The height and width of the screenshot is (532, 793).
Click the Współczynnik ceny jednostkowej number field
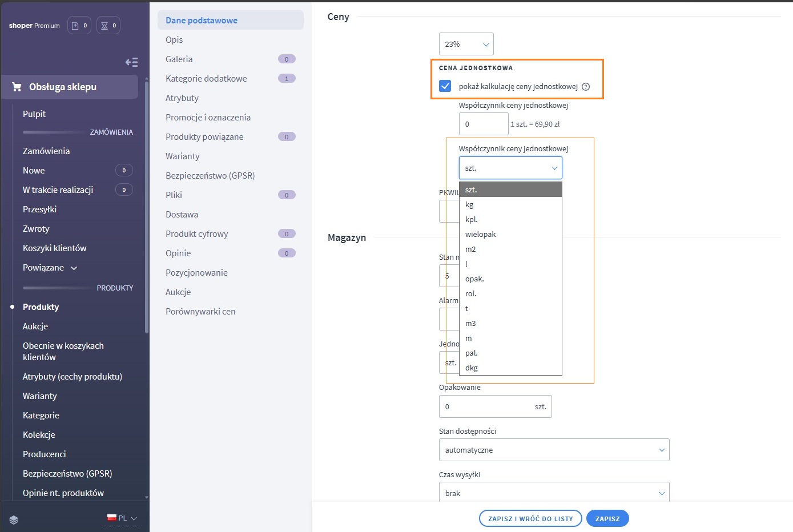click(483, 124)
